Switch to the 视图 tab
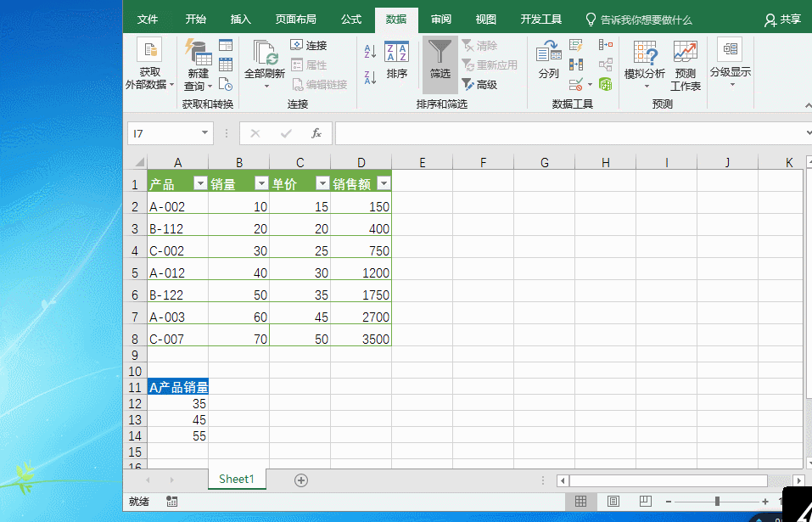This screenshot has height=522, width=812. (485, 20)
